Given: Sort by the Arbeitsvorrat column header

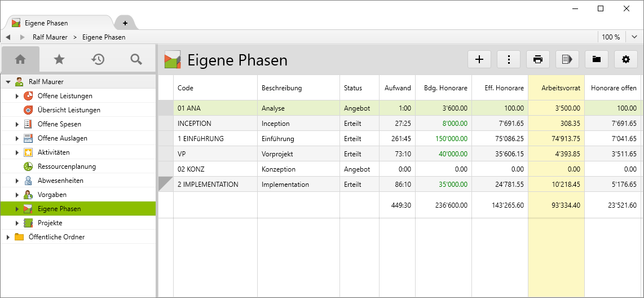Looking at the screenshot, I should tap(556, 88).
